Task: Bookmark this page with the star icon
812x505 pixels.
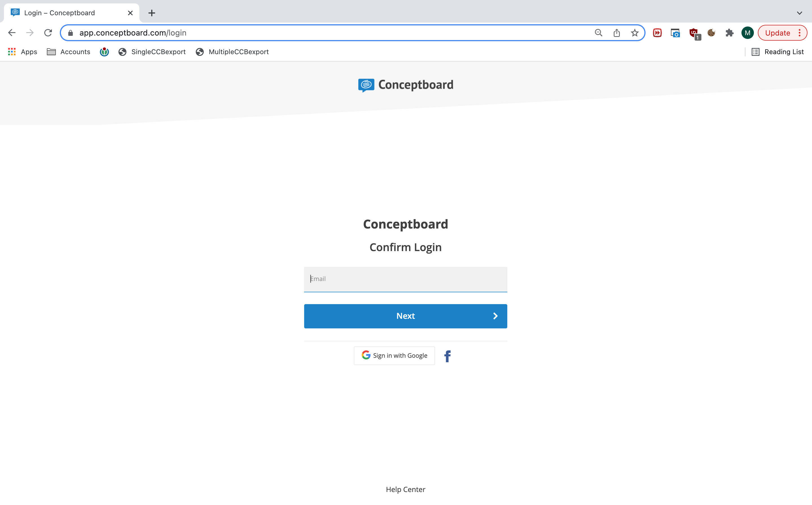Action: (635, 33)
